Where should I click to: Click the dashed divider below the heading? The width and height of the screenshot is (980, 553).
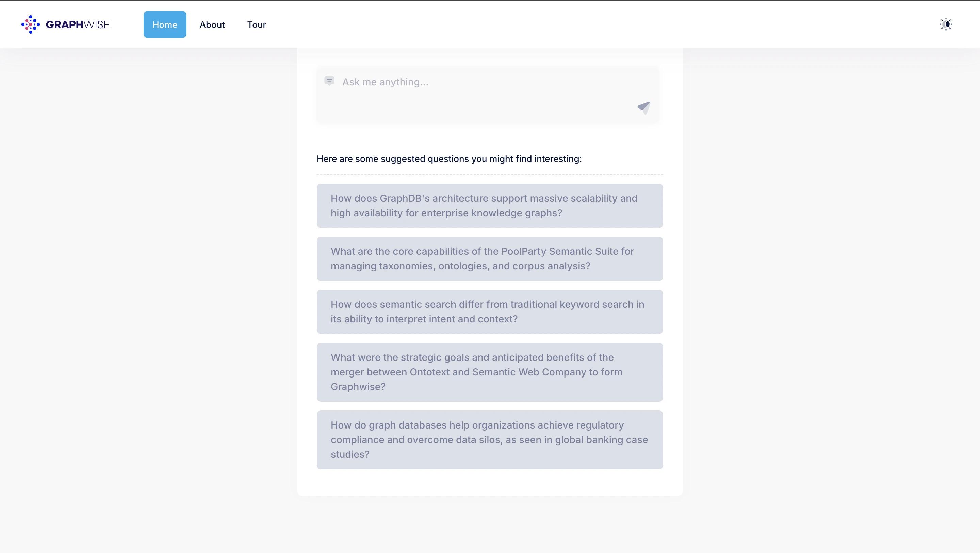(x=490, y=174)
